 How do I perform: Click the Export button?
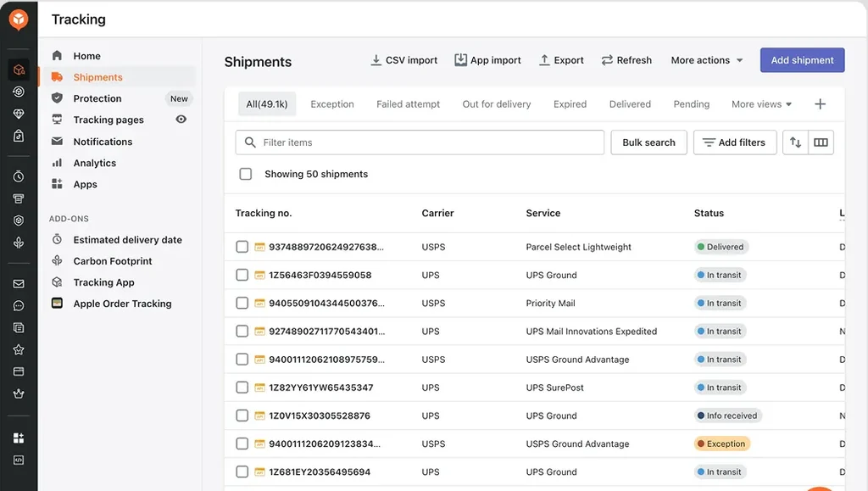click(561, 59)
